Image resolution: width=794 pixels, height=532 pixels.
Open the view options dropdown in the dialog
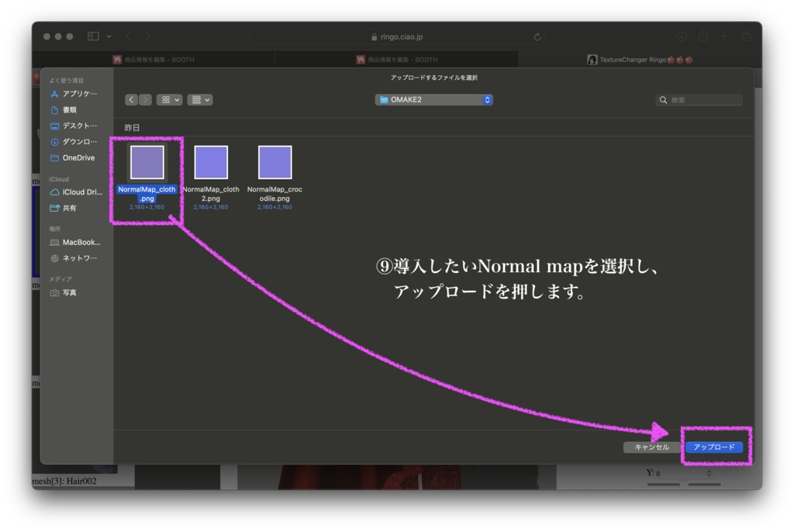pyautogui.click(x=168, y=99)
